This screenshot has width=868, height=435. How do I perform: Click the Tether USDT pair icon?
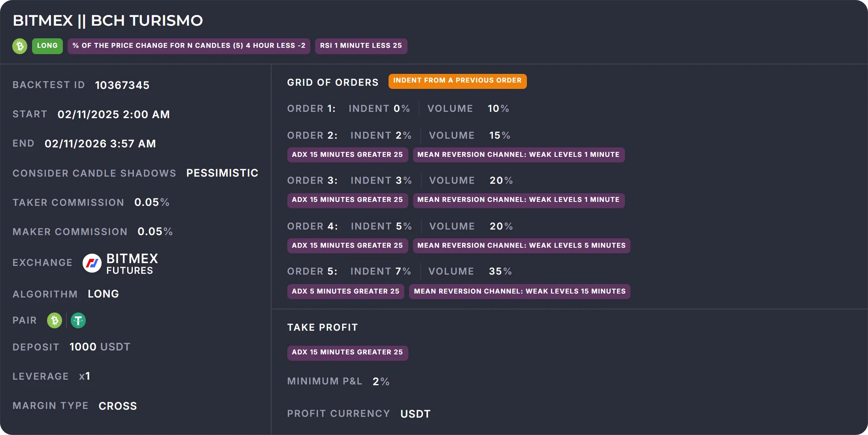(x=78, y=320)
